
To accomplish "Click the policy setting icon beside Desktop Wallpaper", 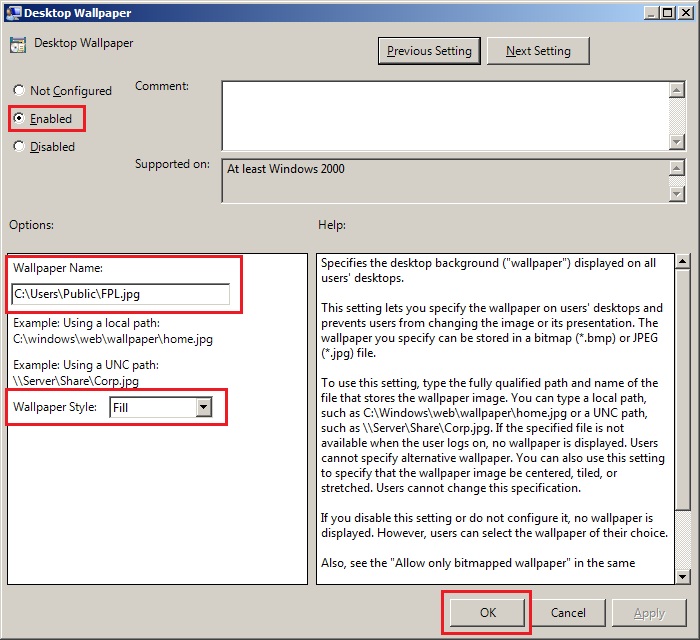I will (18, 46).
